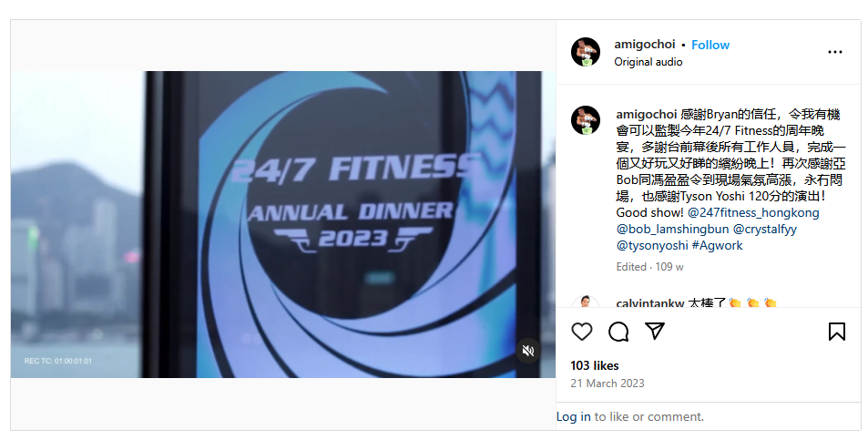Screen dimensions: 868x440
Task: Open the Original audio link
Action: coord(648,62)
